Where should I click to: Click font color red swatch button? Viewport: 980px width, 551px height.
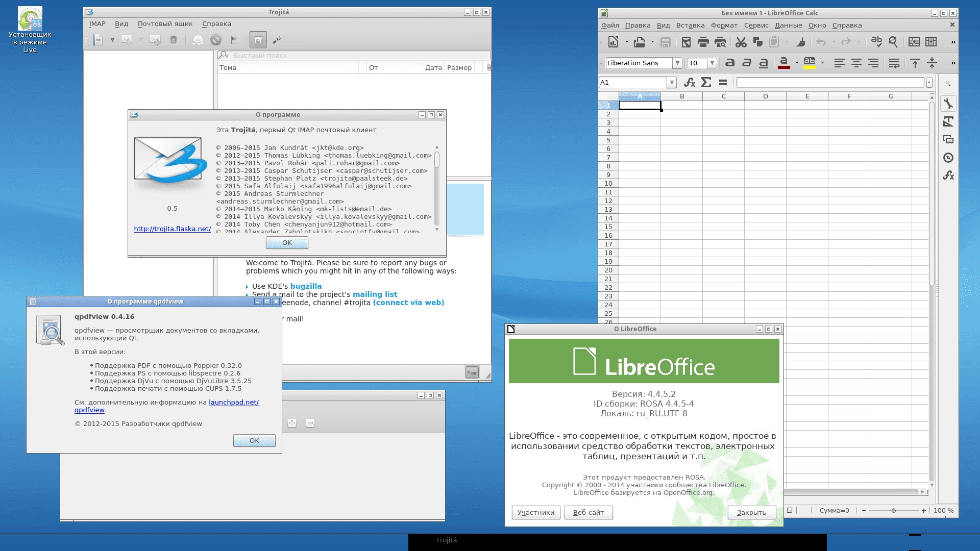(784, 63)
